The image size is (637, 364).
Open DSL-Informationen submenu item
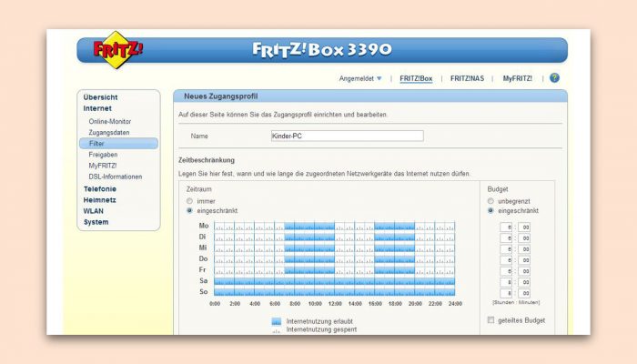[x=116, y=177]
